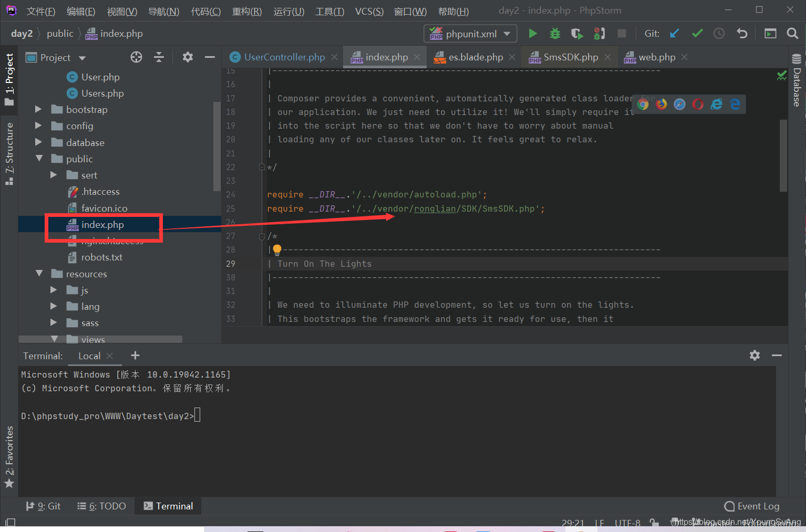806x532 pixels.
Task: Run the phpunit.xml configuration
Action: point(533,34)
